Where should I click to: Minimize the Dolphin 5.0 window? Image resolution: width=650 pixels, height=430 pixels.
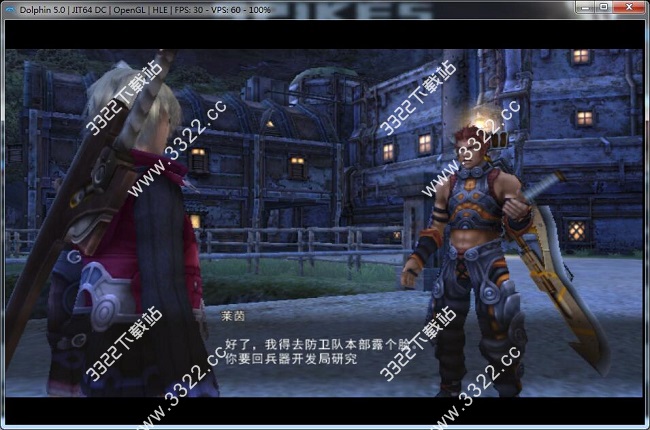(585, 7)
